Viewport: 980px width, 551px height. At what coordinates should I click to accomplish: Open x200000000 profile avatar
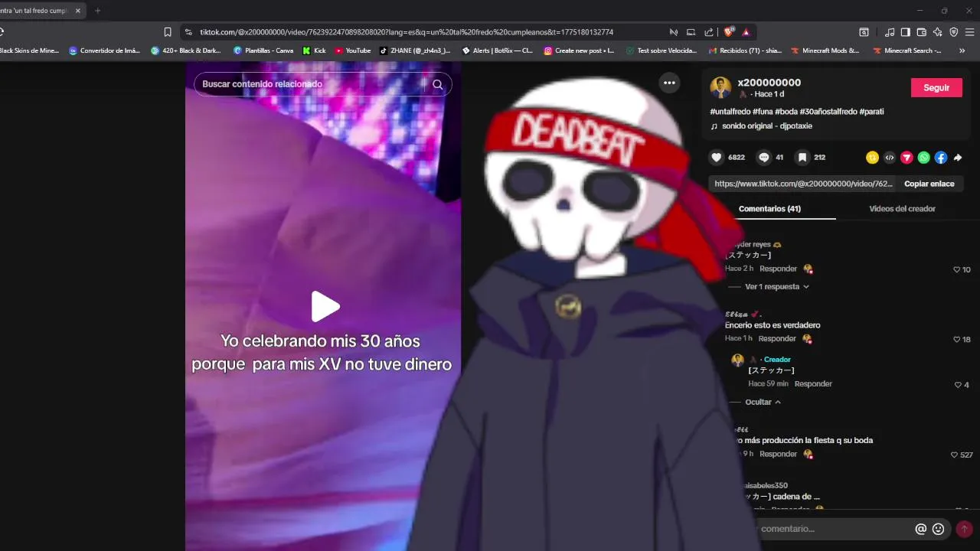click(x=720, y=87)
